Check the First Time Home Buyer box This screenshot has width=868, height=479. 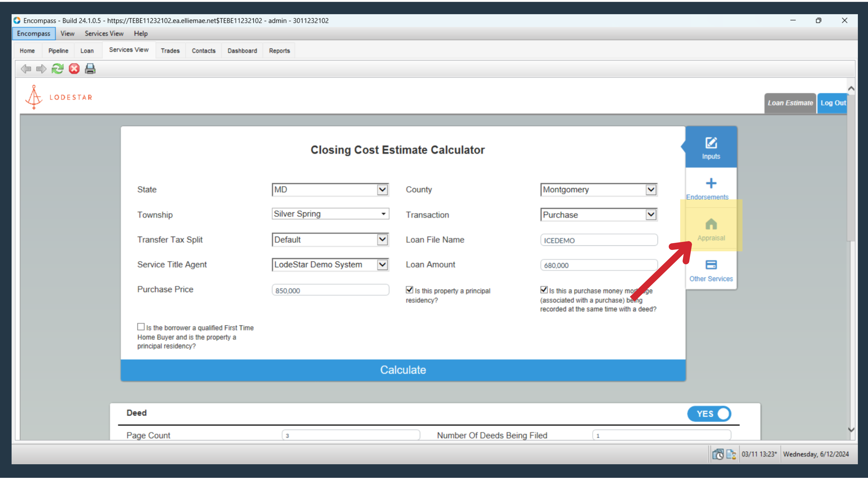click(x=141, y=327)
